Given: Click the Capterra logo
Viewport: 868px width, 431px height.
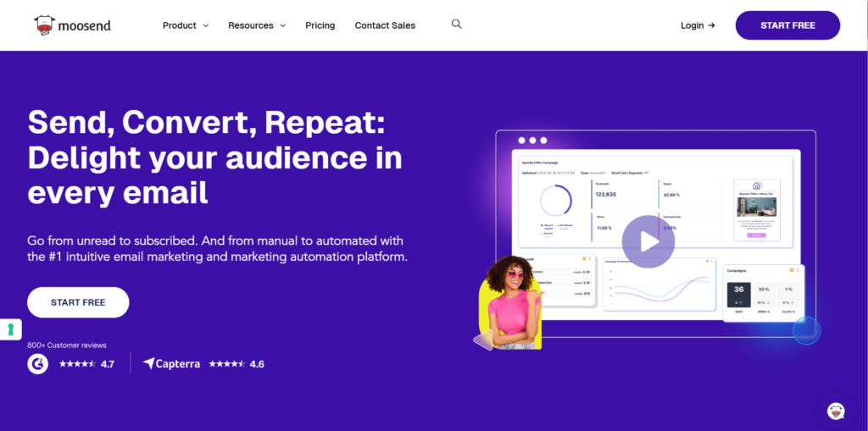Looking at the screenshot, I should pos(171,363).
